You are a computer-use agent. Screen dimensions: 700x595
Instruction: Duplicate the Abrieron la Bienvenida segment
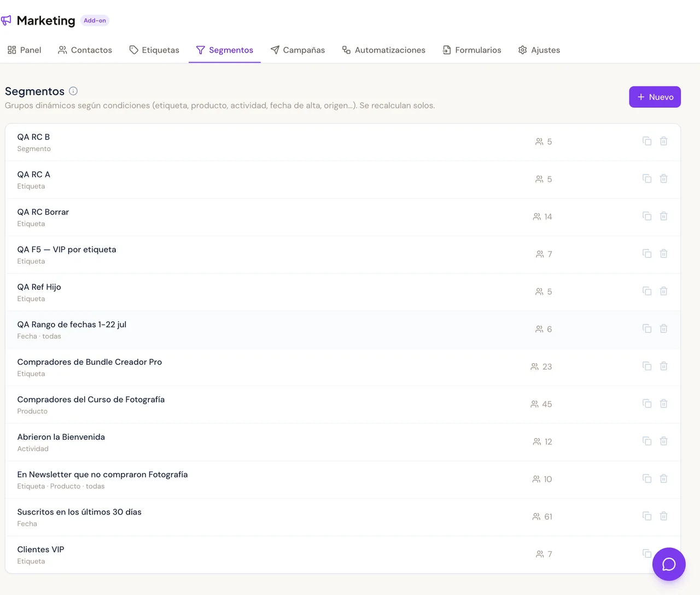(647, 441)
